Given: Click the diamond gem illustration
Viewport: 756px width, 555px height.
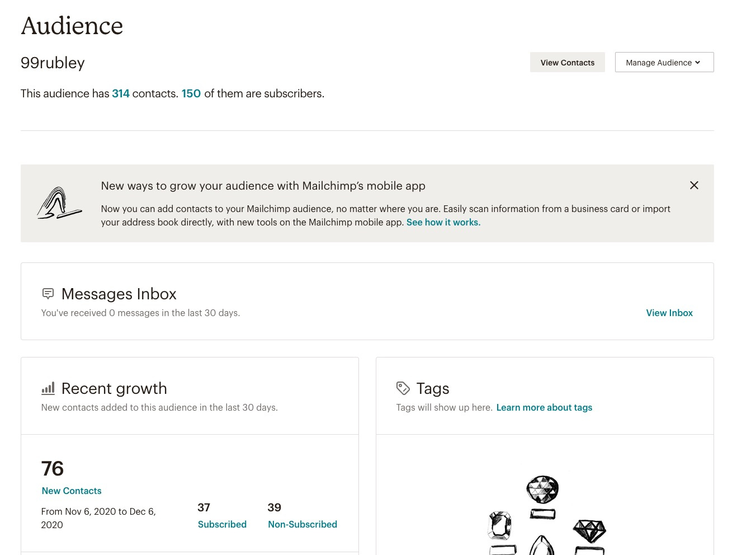Looking at the screenshot, I should (x=589, y=529).
